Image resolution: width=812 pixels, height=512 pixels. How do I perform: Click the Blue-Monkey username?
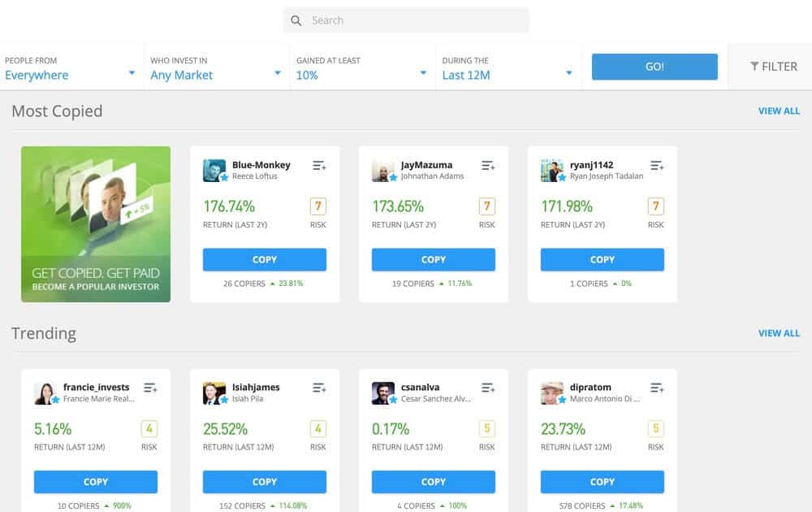(x=261, y=165)
